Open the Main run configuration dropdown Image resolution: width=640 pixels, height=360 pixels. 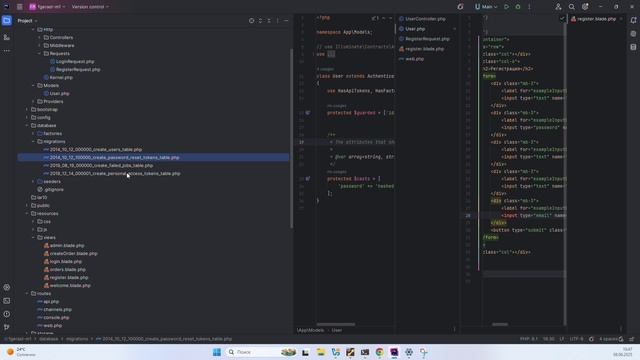tap(486, 7)
